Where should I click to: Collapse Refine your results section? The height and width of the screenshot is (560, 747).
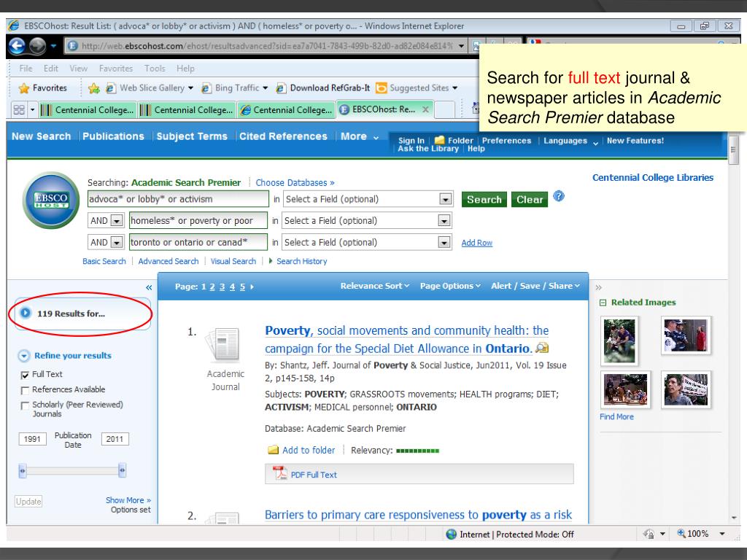23,356
